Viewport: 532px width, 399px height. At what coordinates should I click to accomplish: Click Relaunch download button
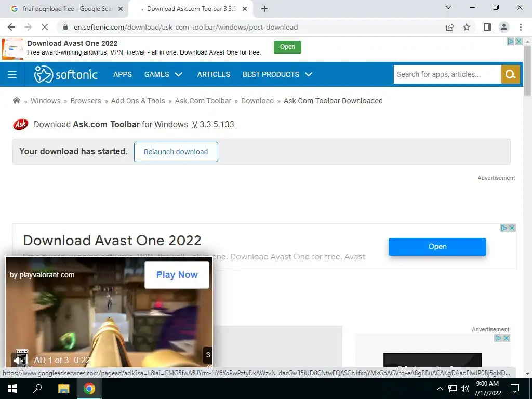pyautogui.click(x=176, y=152)
